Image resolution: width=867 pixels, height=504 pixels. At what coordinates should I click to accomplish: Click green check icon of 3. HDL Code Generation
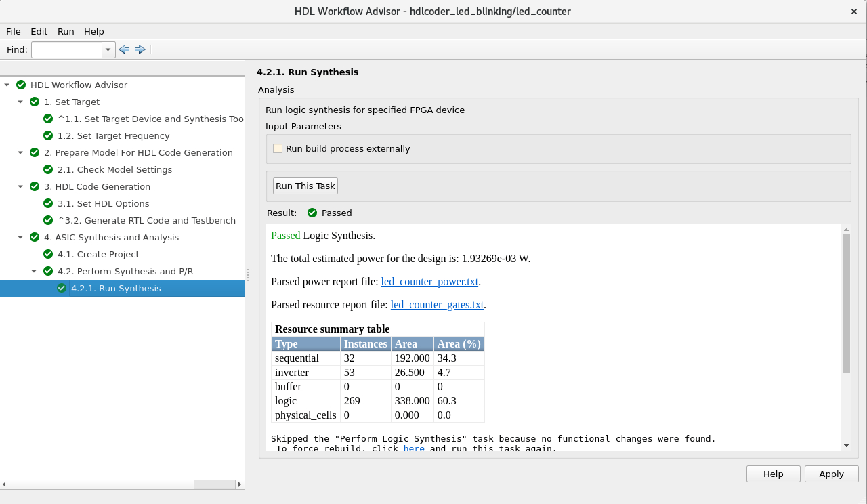pyautogui.click(x=35, y=186)
